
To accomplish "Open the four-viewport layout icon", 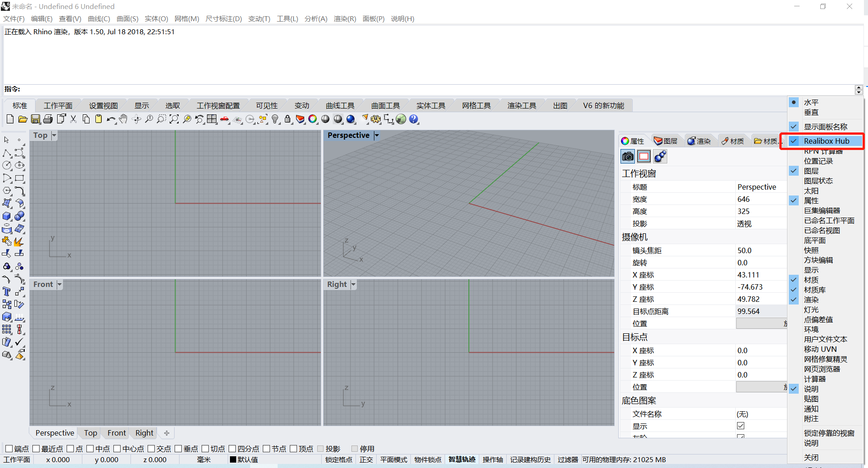I will pyautogui.click(x=212, y=119).
